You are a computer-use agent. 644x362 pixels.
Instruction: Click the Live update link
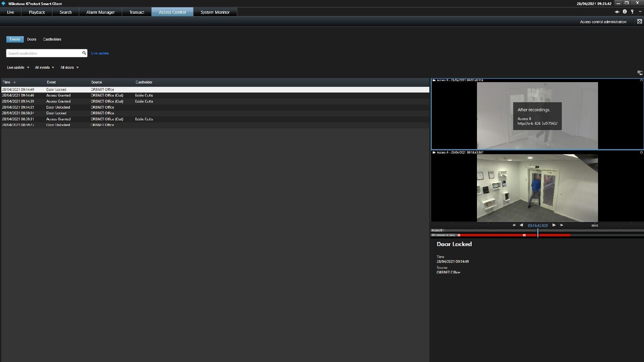(x=100, y=53)
